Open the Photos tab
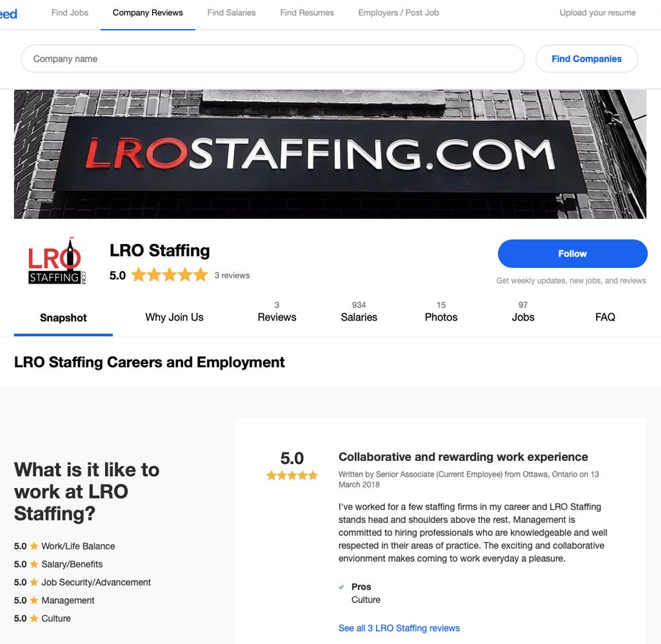Image resolution: width=661 pixels, height=644 pixels. tap(441, 311)
